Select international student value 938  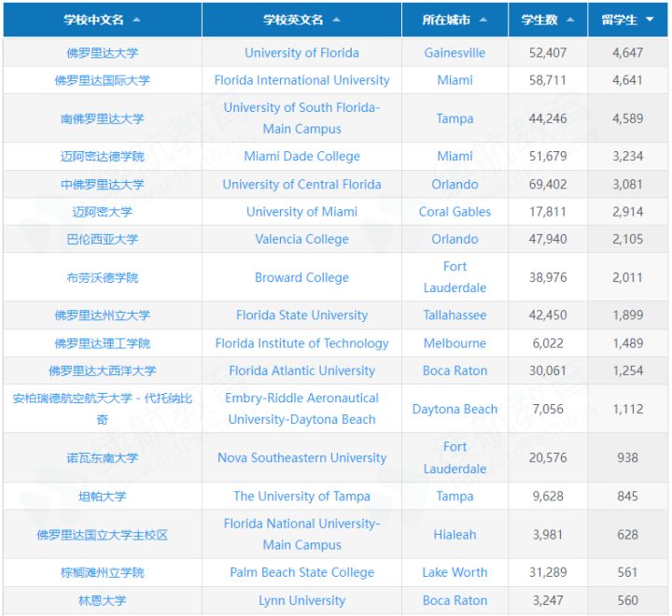coord(627,458)
